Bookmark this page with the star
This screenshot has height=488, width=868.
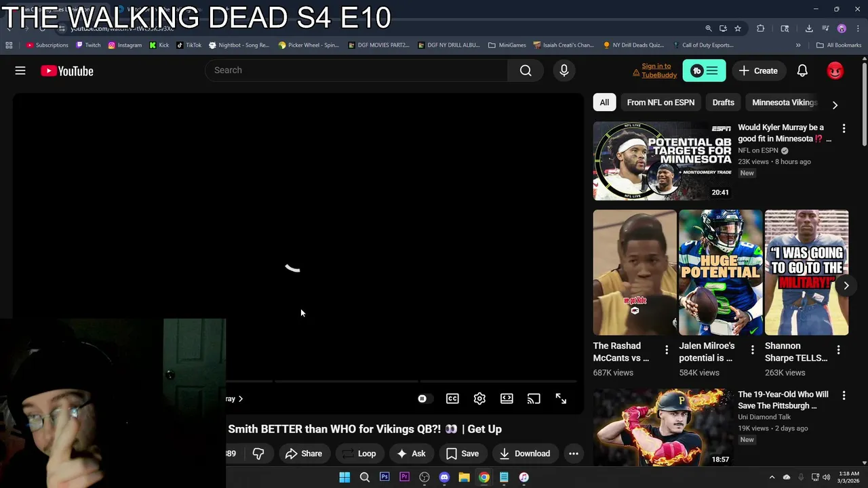pyautogui.click(x=738, y=28)
